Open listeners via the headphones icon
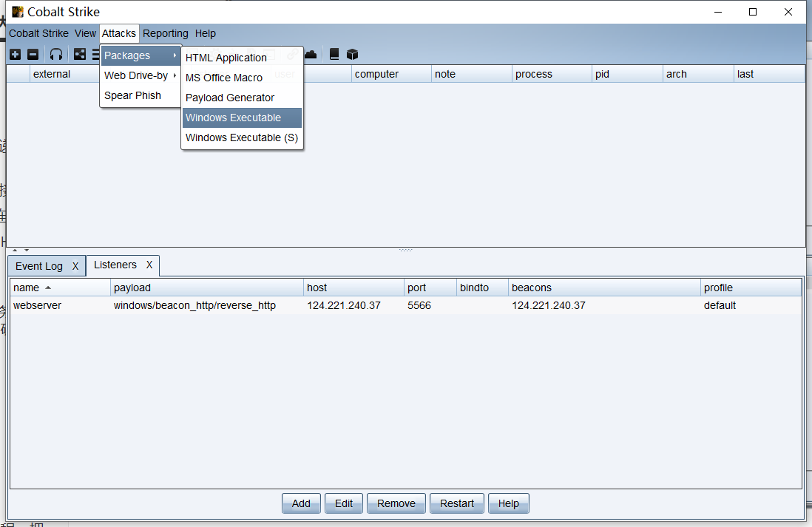812x527 pixels. (x=56, y=55)
